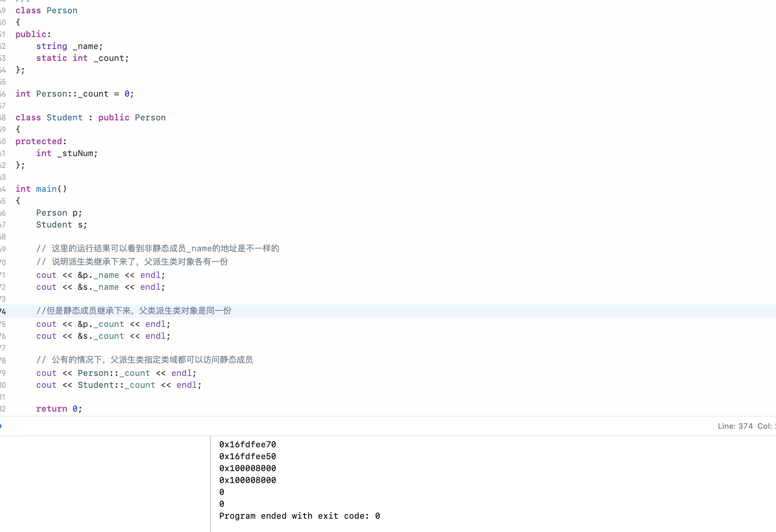Click gutter next to 'return 0;' line
This screenshot has width=776, height=532.
3,409
